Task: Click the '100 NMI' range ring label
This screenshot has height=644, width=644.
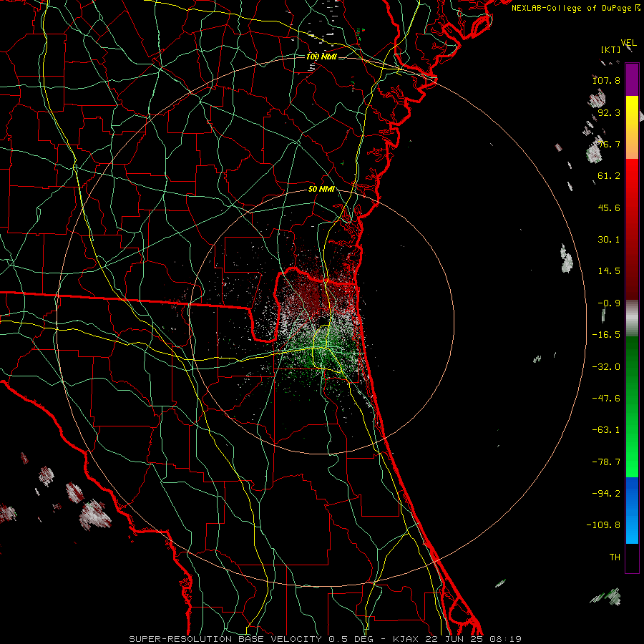Action: [321, 57]
